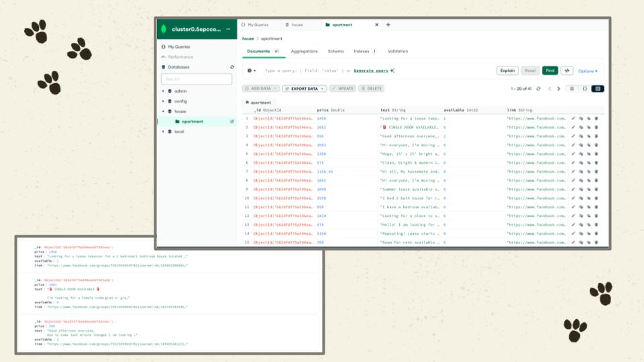Open the Validation tab
This screenshot has width=644, height=362.
[398, 52]
